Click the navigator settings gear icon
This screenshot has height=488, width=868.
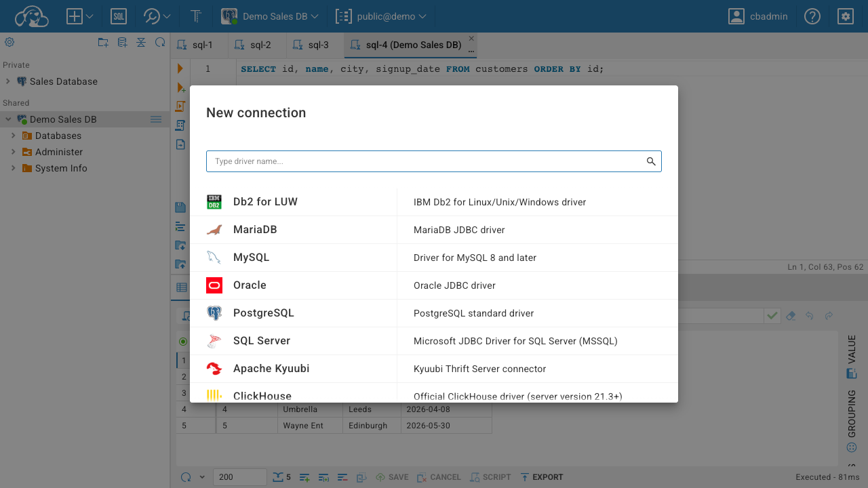[x=9, y=42]
